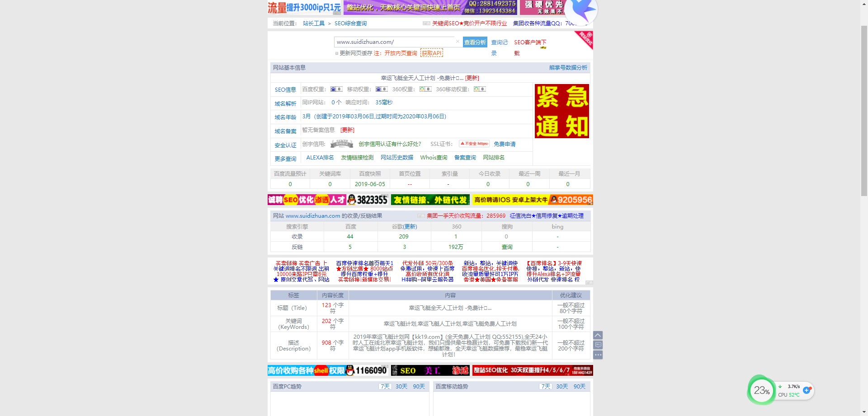
Task: Click the 360权重 ring badge
Action: 425,89
